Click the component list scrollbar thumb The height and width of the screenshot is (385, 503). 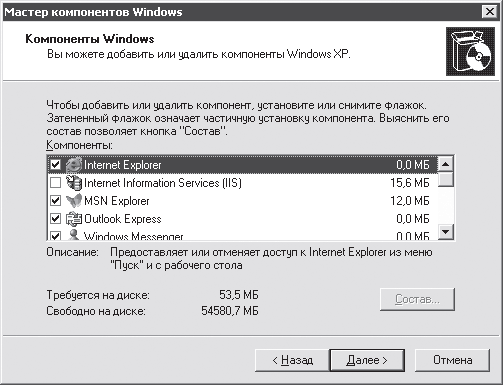(x=446, y=179)
